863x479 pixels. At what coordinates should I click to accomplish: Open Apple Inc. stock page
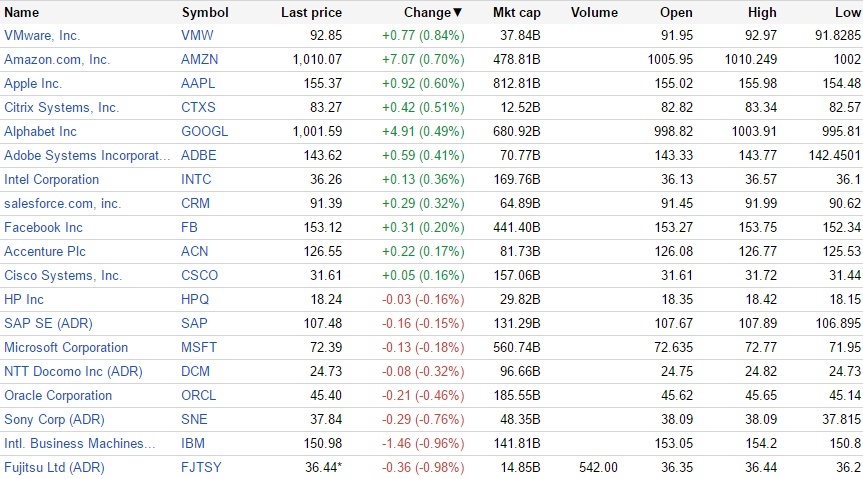33,83
